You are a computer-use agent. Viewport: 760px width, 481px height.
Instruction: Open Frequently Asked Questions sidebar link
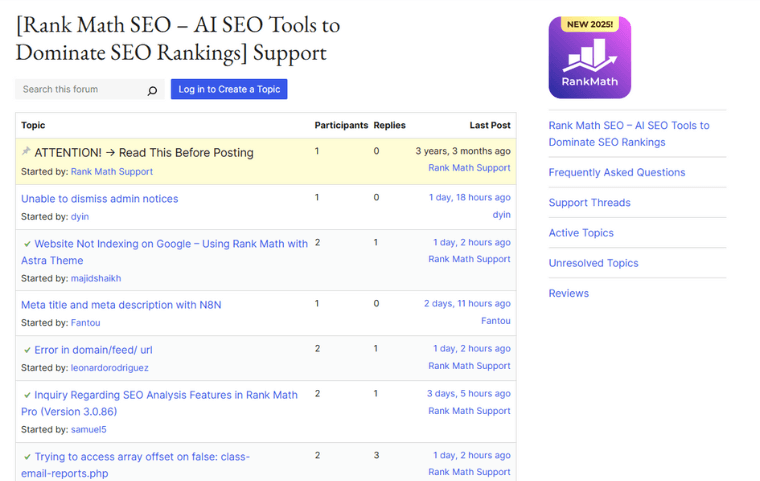click(617, 173)
